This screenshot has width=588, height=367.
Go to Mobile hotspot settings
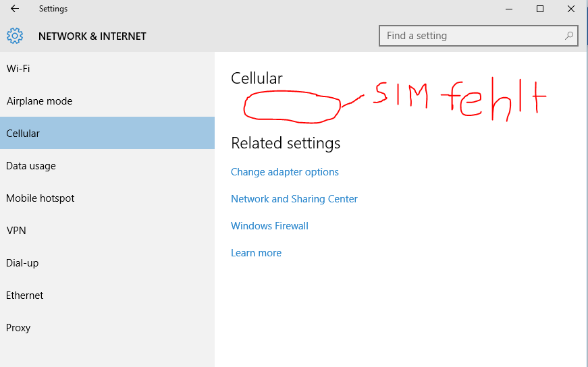(x=107, y=198)
